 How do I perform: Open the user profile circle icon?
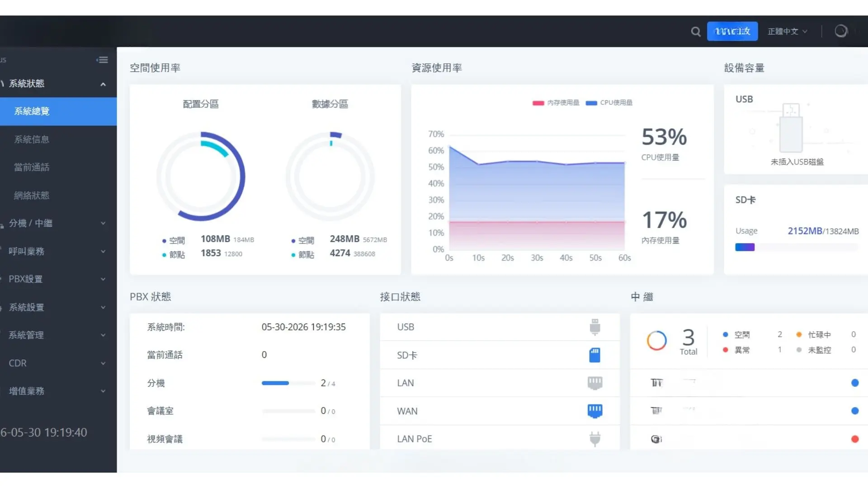tap(840, 31)
